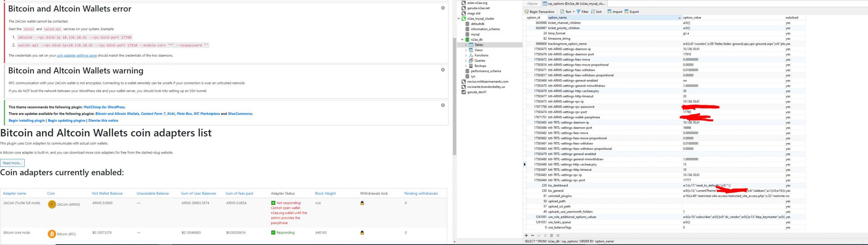868x245 pixels.
Task: Click the Bitcoin withdrawals lock icon
Action: (x=362, y=233)
